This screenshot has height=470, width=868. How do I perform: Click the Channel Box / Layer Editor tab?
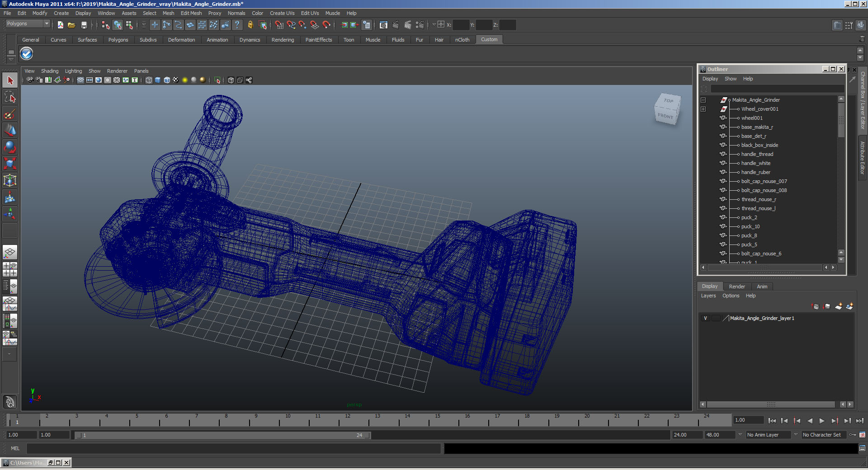(x=863, y=100)
